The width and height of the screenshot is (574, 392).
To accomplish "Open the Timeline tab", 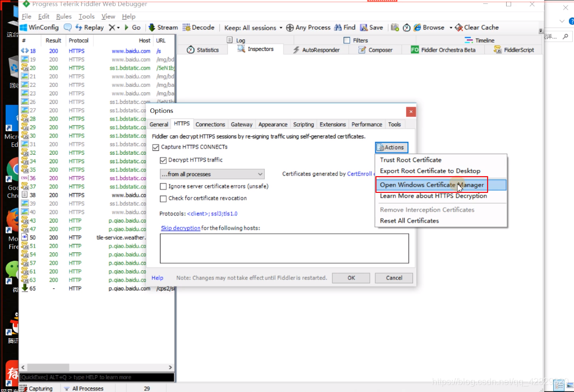I will tap(480, 40).
